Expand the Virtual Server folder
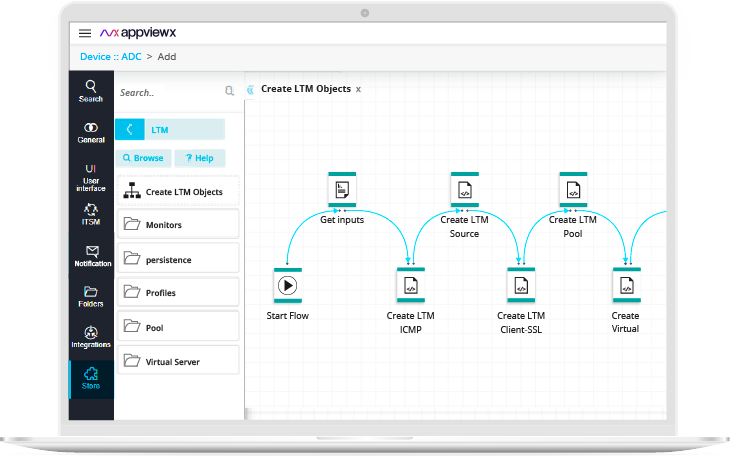Image resolution: width=730 pixels, height=456 pixels. (x=178, y=361)
